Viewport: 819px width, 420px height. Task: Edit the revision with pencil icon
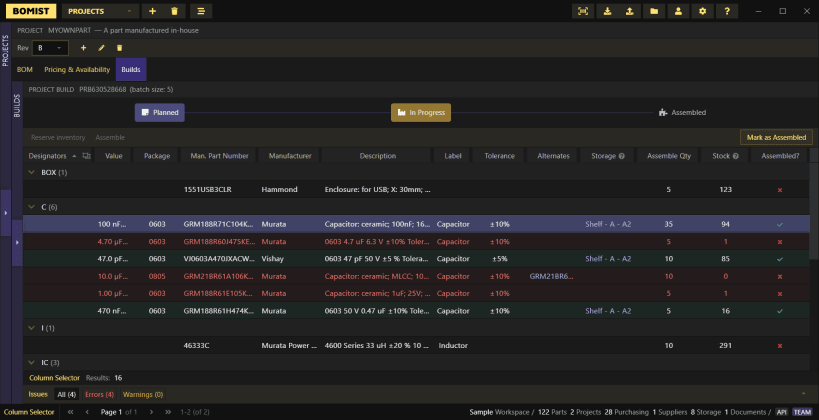coord(101,48)
